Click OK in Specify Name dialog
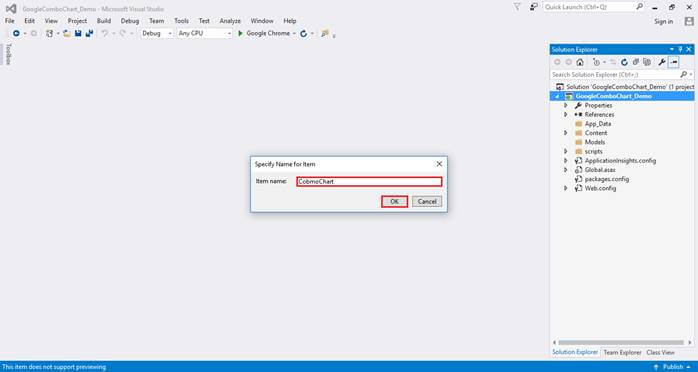Viewport: 698px width, 372px height. [x=394, y=202]
